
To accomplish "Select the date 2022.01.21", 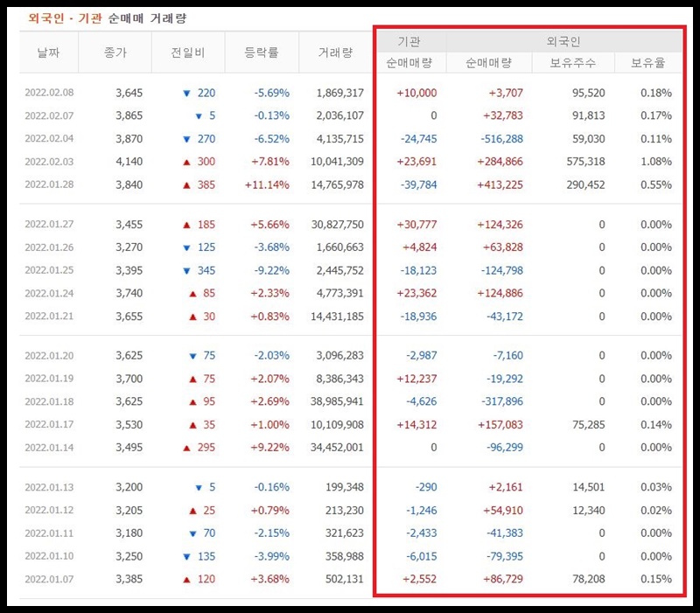I will click(x=49, y=317).
